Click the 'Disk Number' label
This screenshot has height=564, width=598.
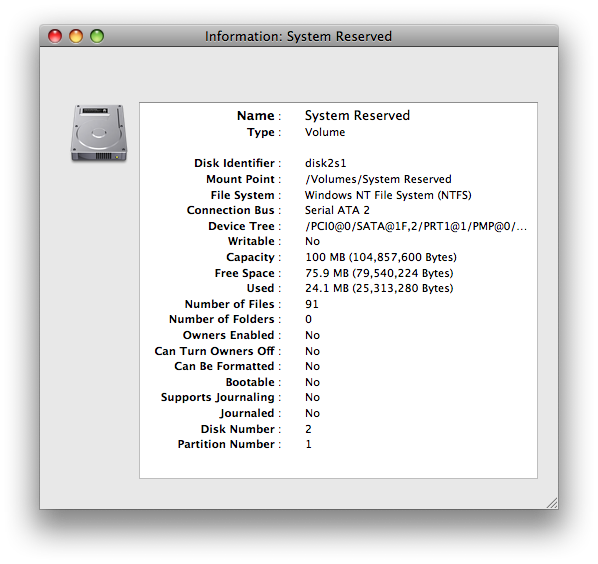[x=238, y=429]
